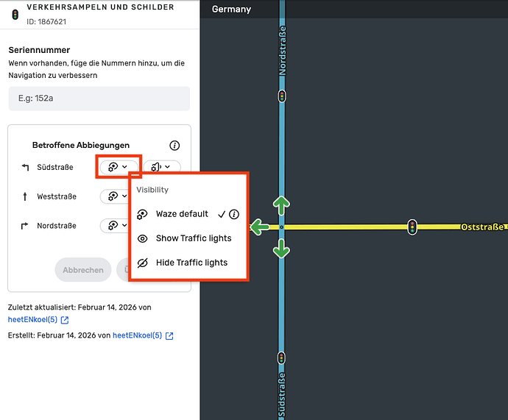Enter serial number in Seriennummer field
508x420 pixels.
99,99
